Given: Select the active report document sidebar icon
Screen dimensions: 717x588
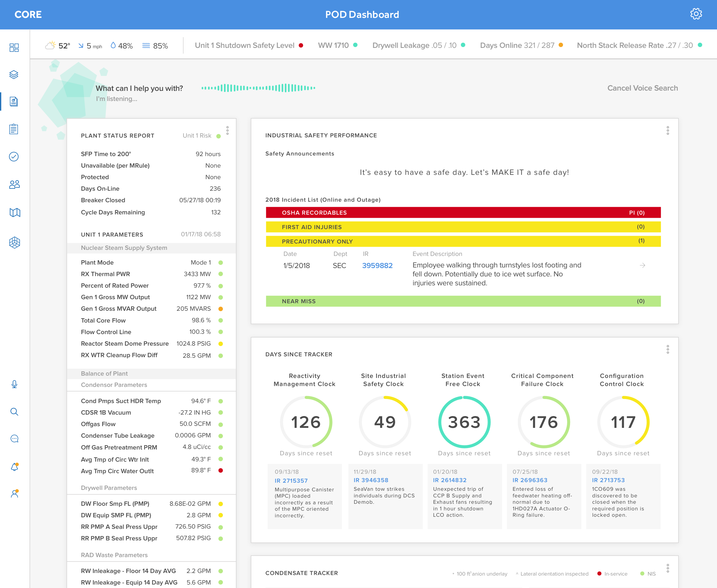Looking at the screenshot, I should (x=14, y=102).
